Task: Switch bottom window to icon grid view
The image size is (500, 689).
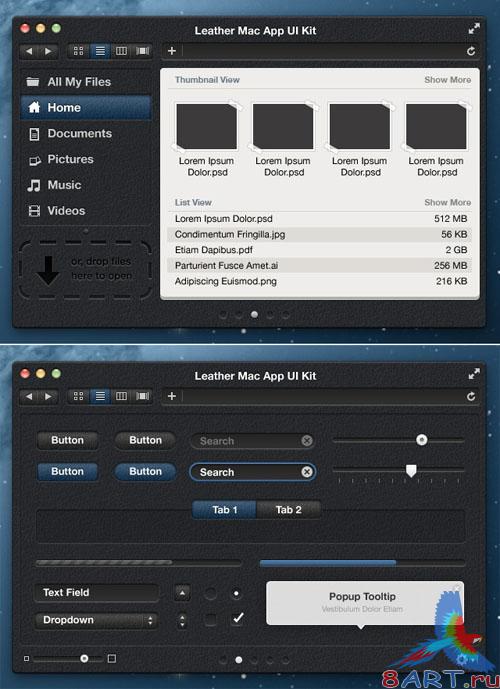Action: pos(78,396)
